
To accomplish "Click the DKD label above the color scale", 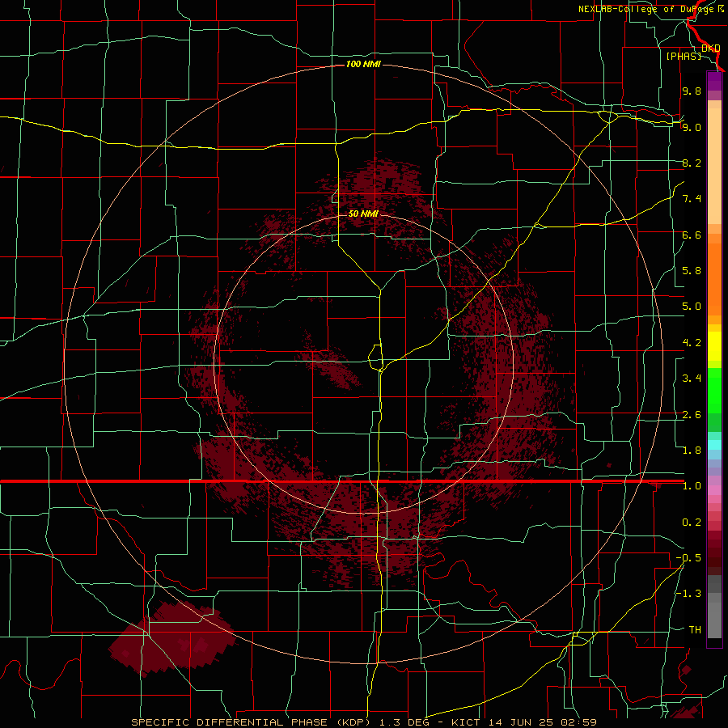I will (710, 49).
